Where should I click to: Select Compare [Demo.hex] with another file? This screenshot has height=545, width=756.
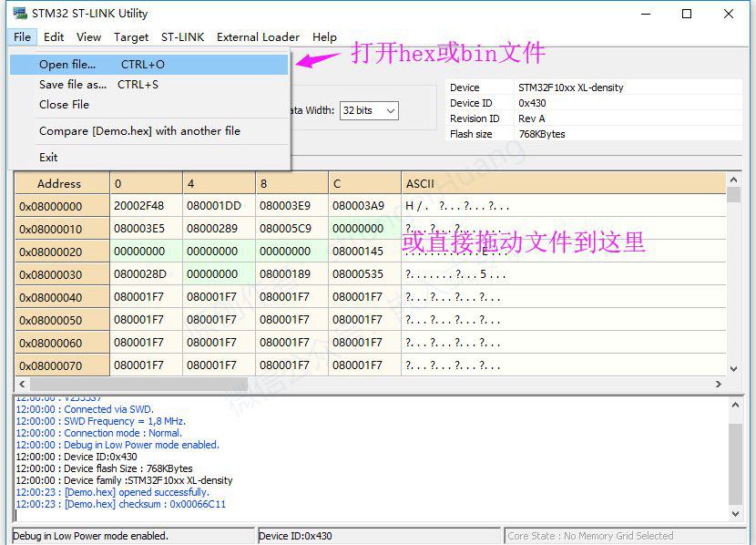(x=149, y=130)
